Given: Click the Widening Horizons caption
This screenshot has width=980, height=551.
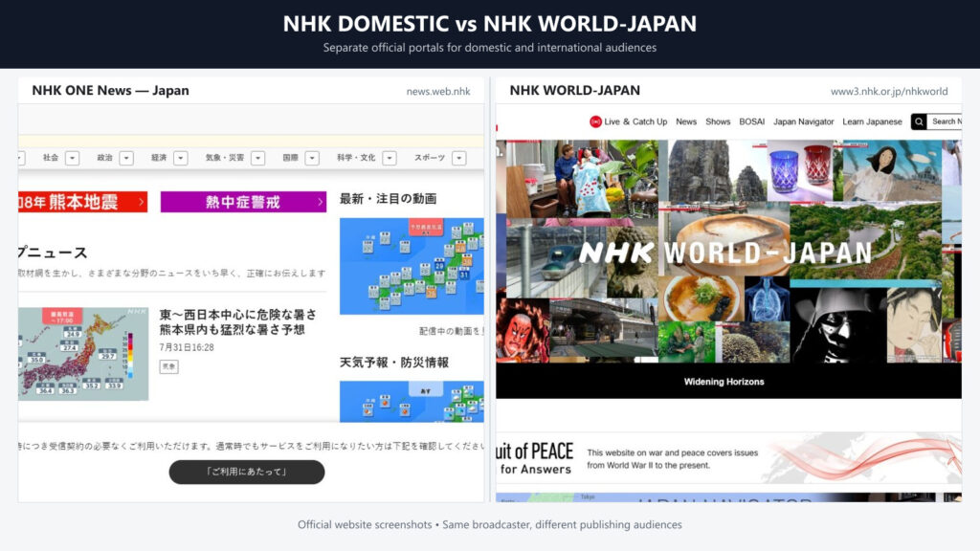Looking at the screenshot, I should tap(724, 382).
